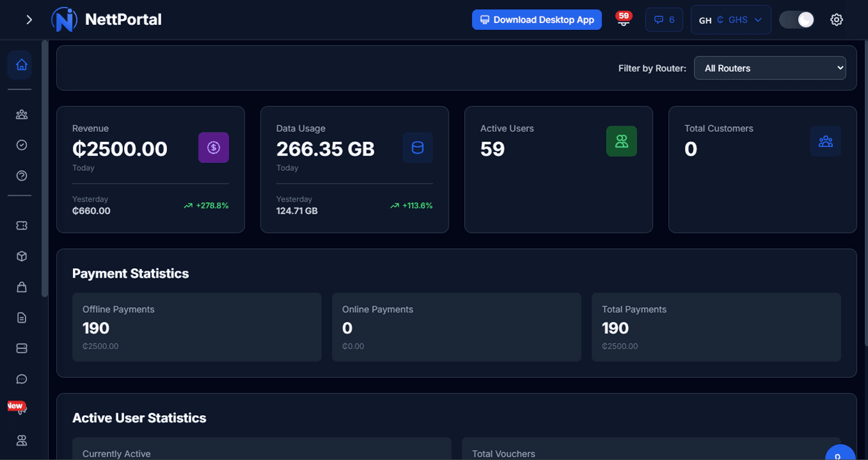Select the documents page icon in the sidebar
This screenshot has width=868, height=460.
(20, 317)
